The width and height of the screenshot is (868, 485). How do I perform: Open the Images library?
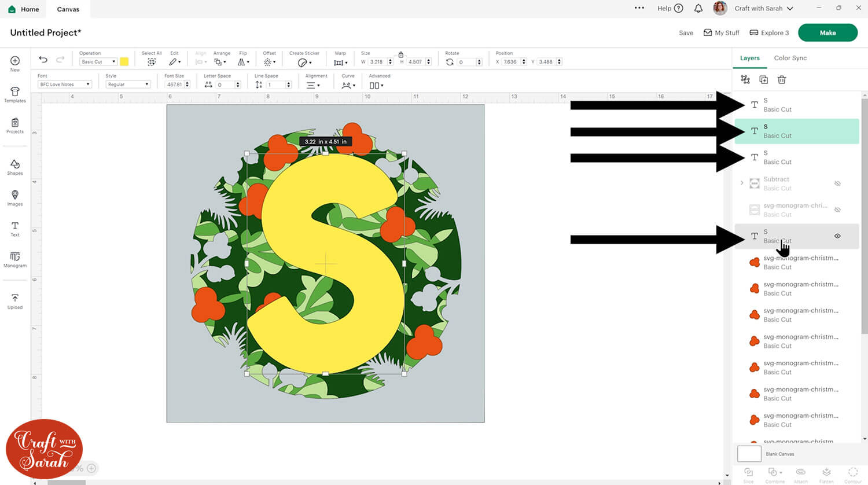pyautogui.click(x=15, y=197)
